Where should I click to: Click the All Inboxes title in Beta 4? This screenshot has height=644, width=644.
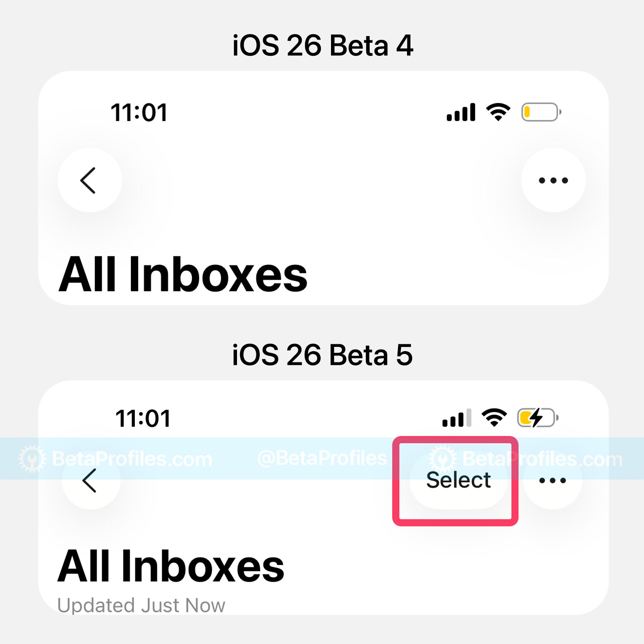pyautogui.click(x=183, y=274)
